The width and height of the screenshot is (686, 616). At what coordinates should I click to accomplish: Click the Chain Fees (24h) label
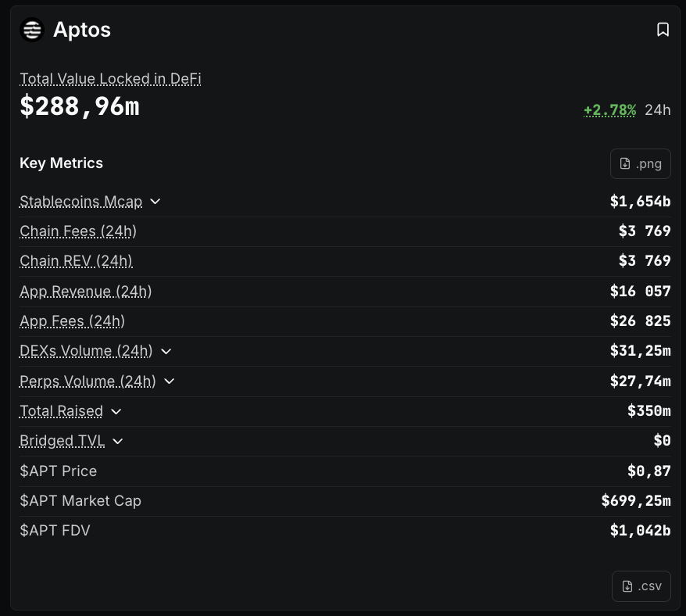tap(78, 231)
